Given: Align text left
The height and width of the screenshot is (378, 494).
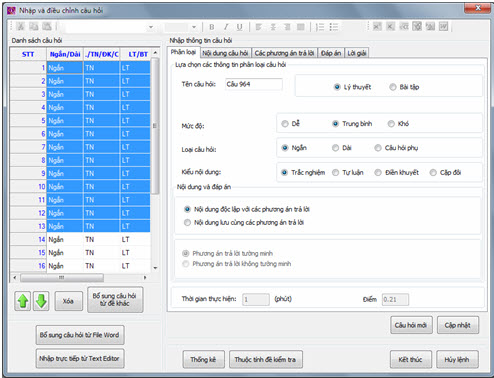Looking at the screenshot, I should click(258, 27).
